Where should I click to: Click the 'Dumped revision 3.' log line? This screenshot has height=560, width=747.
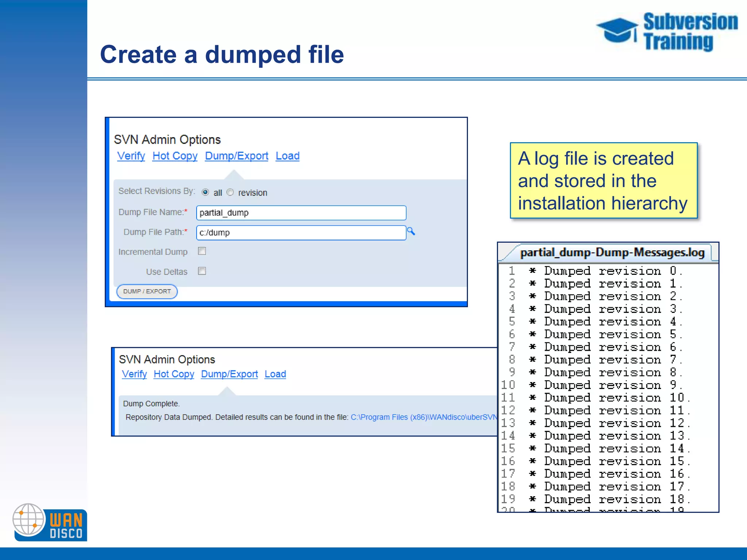pos(605,309)
